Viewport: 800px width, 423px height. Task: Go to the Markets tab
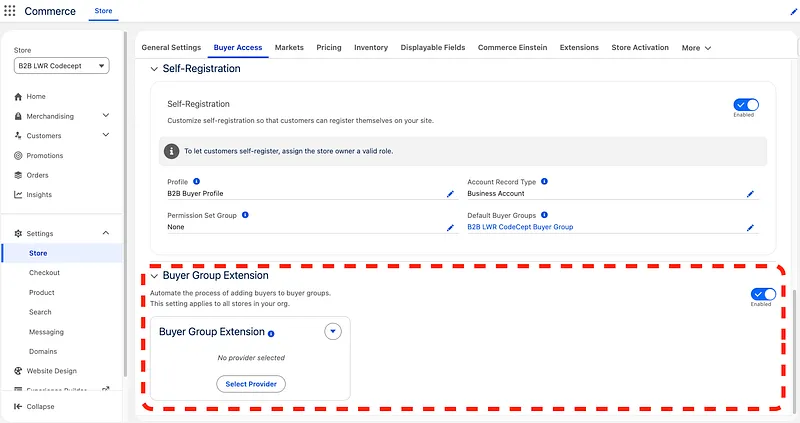(289, 47)
